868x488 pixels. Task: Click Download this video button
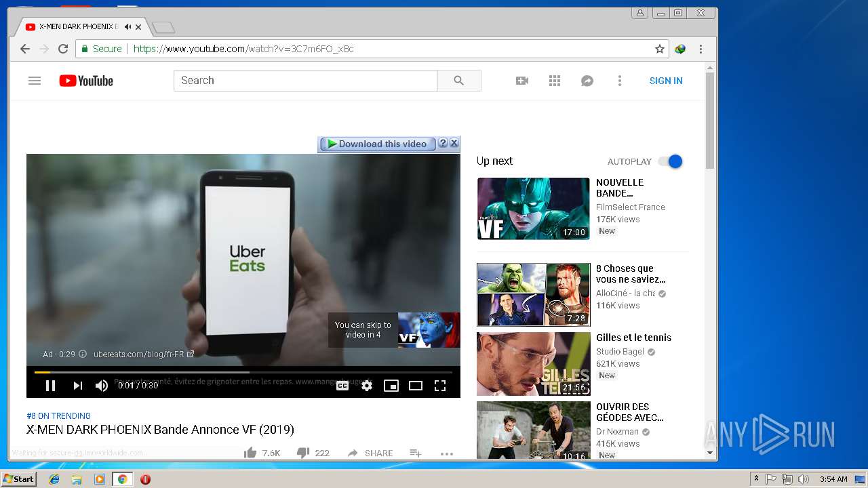tap(377, 144)
